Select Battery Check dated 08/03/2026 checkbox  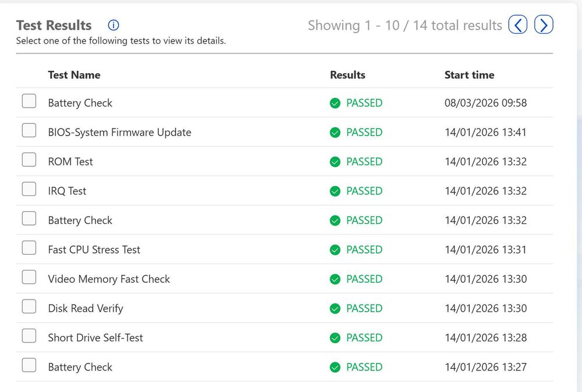[29, 101]
